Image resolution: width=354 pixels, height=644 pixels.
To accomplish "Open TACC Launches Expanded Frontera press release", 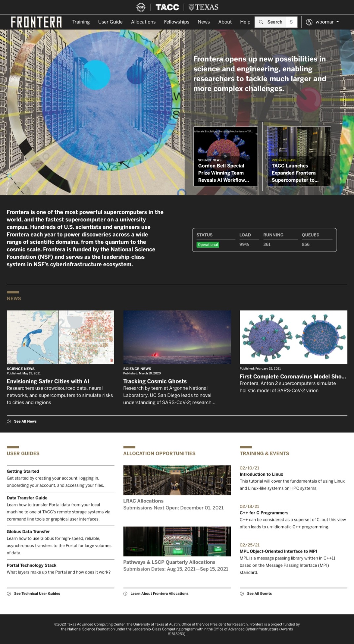I will pos(299,156).
